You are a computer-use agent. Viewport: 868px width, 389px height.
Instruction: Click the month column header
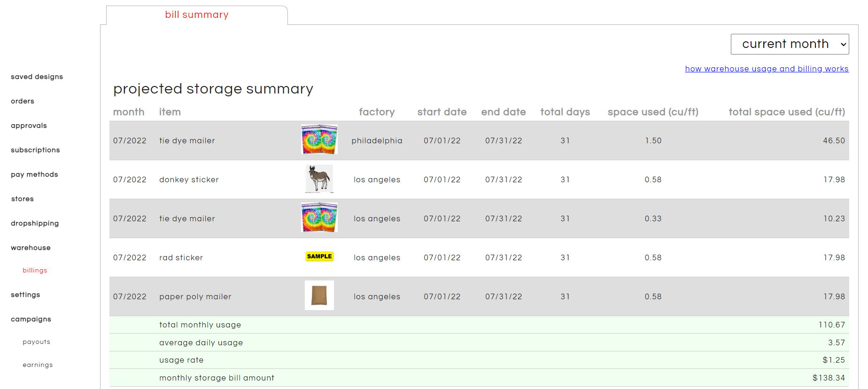tap(129, 112)
